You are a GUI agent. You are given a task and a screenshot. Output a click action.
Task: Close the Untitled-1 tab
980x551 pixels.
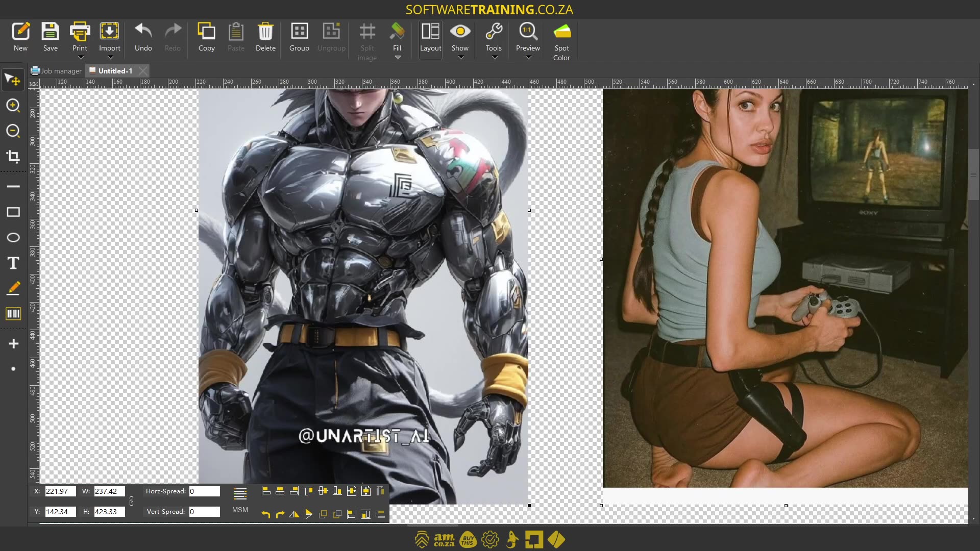143,71
